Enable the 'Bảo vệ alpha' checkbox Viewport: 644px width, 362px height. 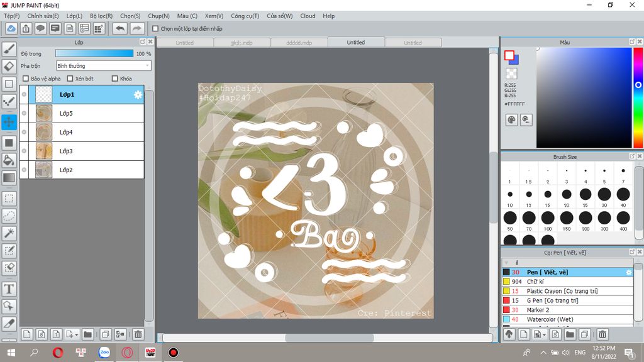(26, 79)
